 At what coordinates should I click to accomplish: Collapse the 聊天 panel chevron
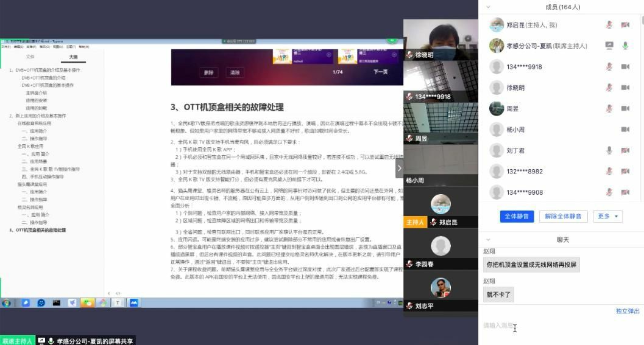pos(488,240)
